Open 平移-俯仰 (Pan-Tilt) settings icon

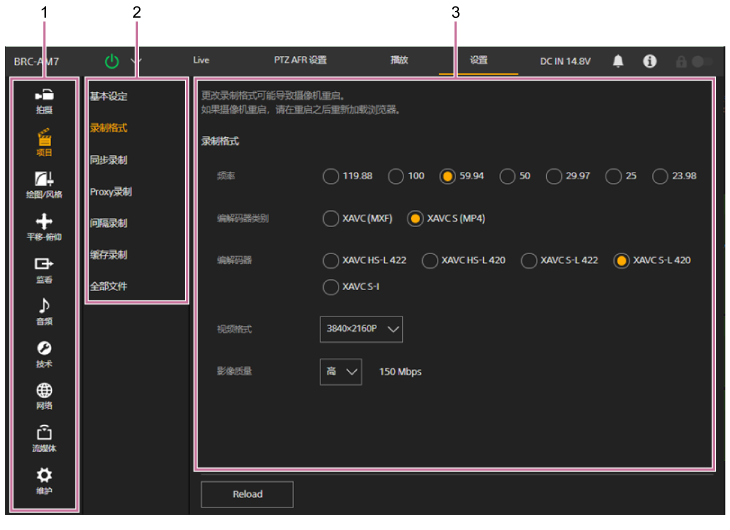click(44, 226)
